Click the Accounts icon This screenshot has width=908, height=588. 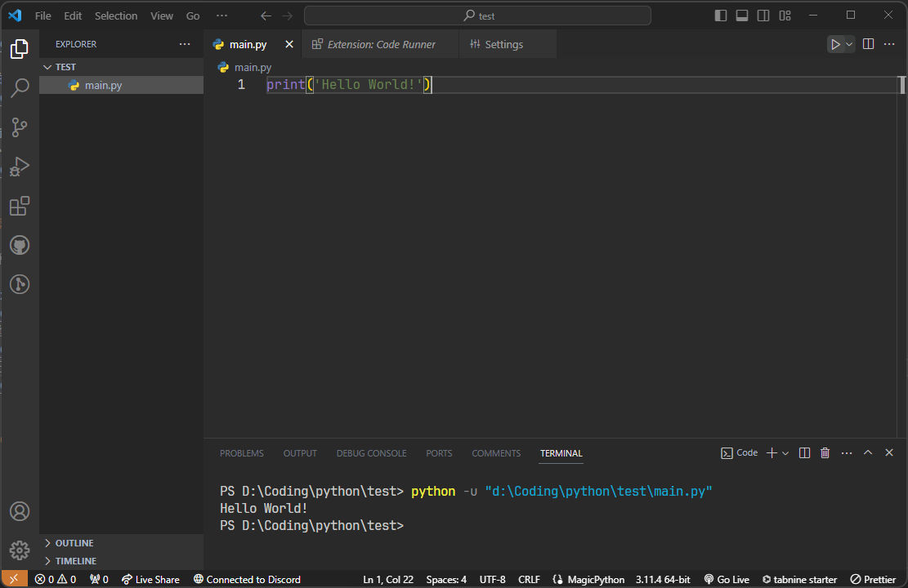point(20,511)
